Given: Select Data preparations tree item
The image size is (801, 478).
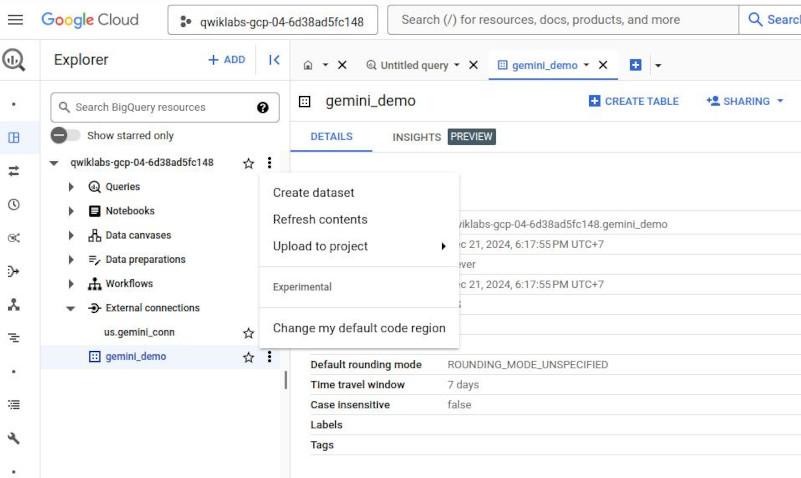Looking at the screenshot, I should [145, 259].
